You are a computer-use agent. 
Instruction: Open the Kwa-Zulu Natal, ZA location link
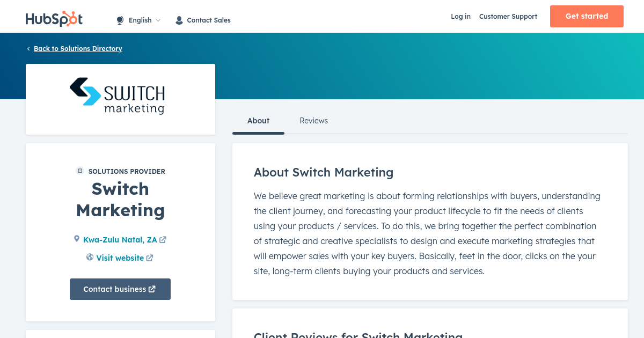(120, 240)
